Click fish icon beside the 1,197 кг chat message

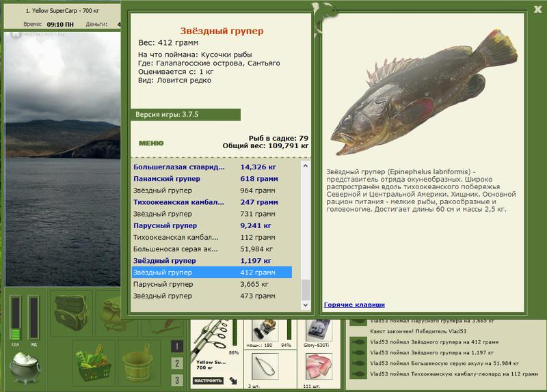[358, 352]
